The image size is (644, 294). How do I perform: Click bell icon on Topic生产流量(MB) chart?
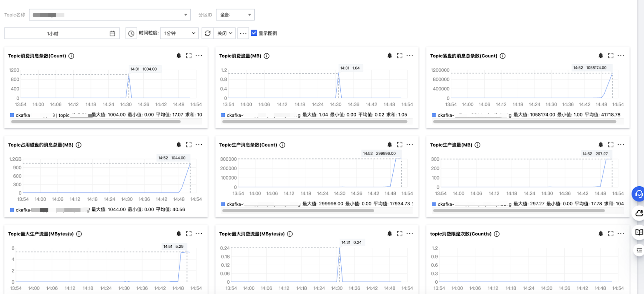click(x=601, y=144)
